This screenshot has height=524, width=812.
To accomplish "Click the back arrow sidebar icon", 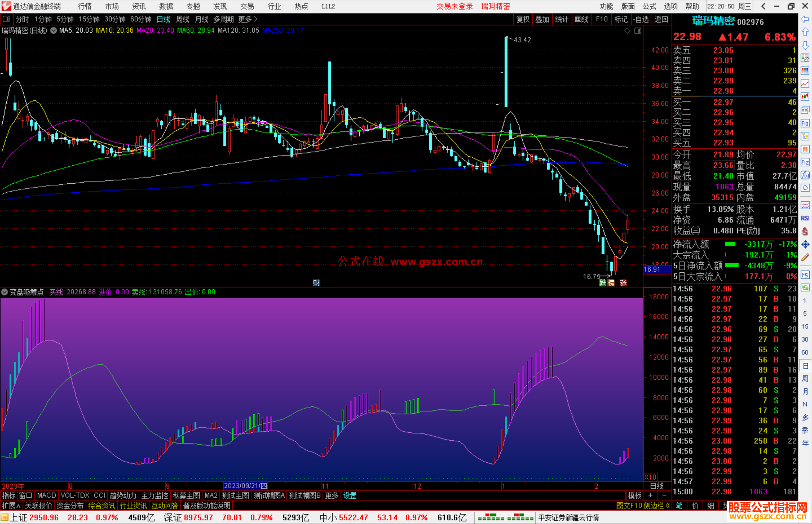I will (x=805, y=19).
